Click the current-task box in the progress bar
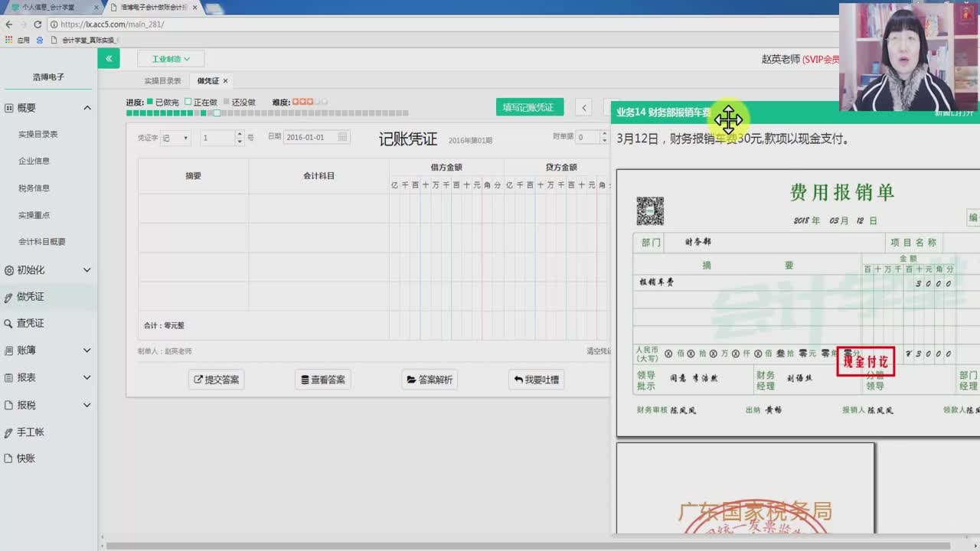Image resolution: width=980 pixels, height=551 pixels. [x=217, y=113]
